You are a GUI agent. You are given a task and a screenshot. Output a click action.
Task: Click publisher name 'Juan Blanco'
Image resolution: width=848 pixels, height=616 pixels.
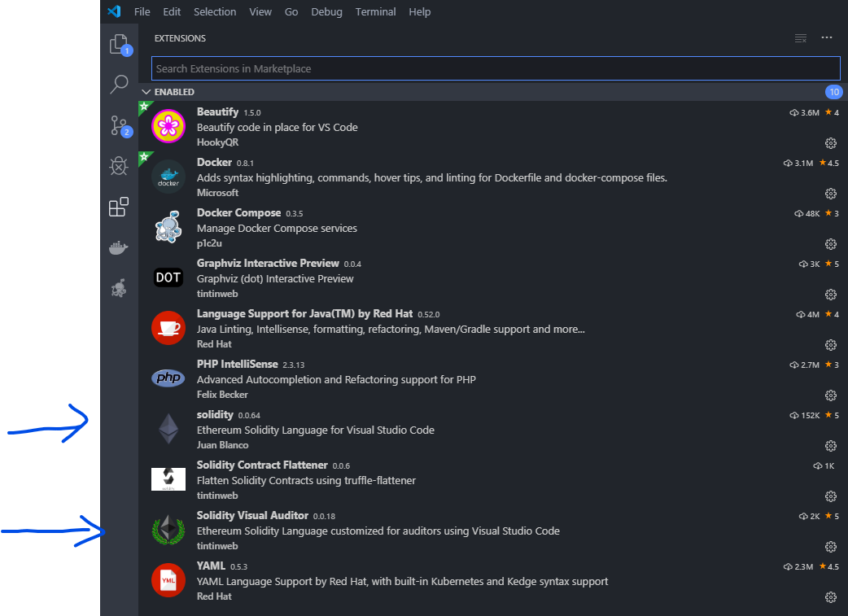[222, 445]
